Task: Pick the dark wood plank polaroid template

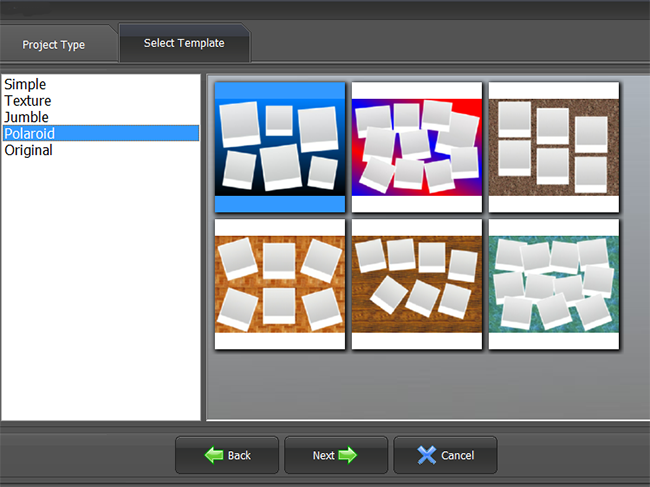Action: (417, 284)
